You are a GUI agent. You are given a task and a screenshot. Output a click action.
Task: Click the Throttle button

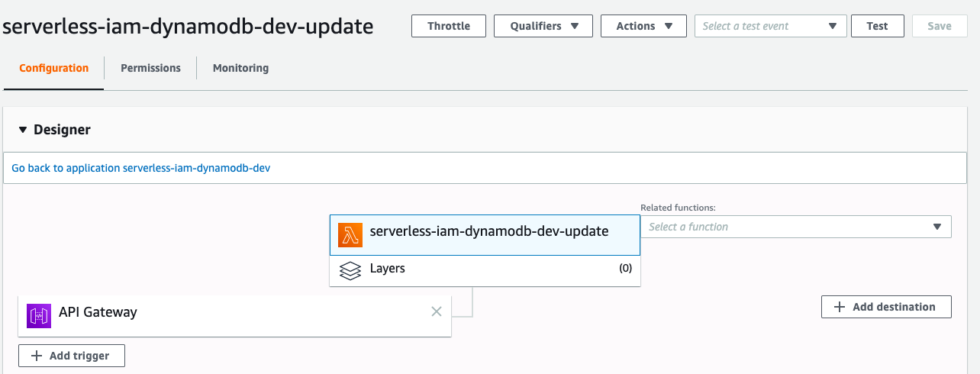tap(449, 26)
